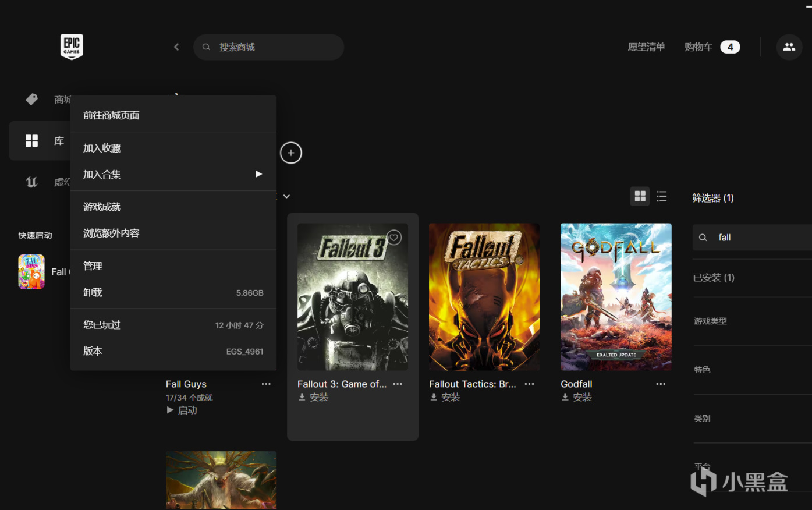812x510 pixels.
Task: Open 愿望清单 wishlist link
Action: tap(646, 47)
